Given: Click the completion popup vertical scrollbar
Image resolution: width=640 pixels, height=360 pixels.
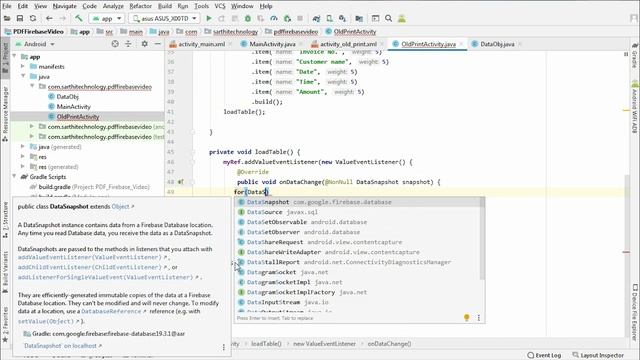Looking at the screenshot, I should 482,239.
